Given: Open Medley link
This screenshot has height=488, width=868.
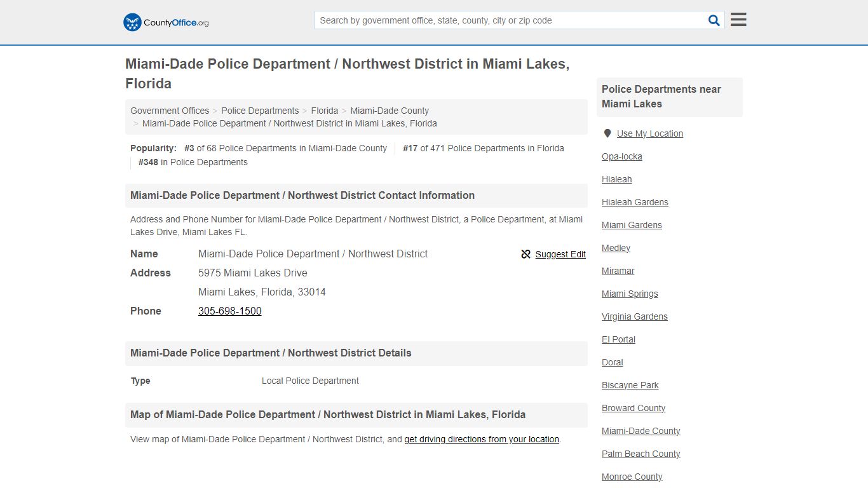Looking at the screenshot, I should tap(616, 248).
